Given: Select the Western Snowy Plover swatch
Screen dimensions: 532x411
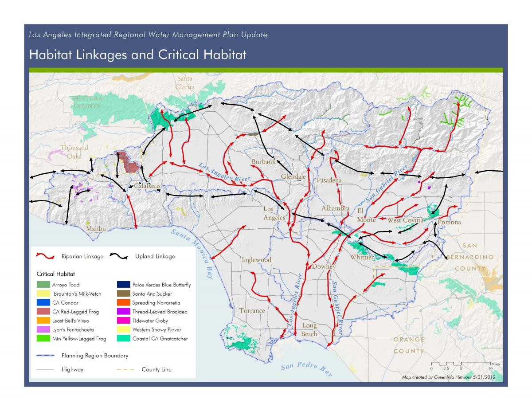Looking at the screenshot, I should click(123, 330).
